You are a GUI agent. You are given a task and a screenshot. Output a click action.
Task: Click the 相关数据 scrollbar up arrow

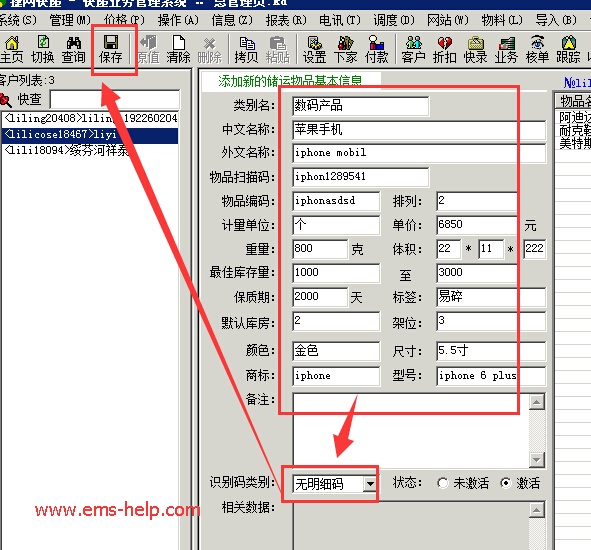click(x=536, y=510)
